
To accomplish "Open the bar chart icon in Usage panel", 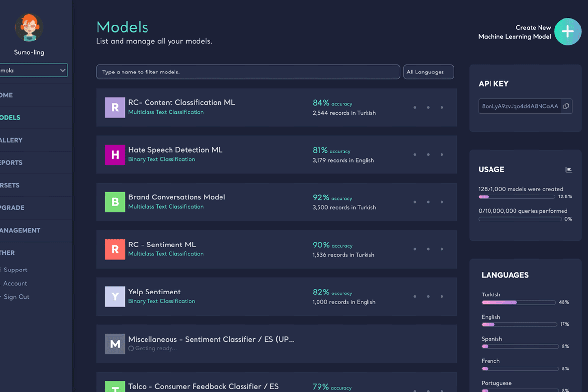I will click(x=568, y=169).
